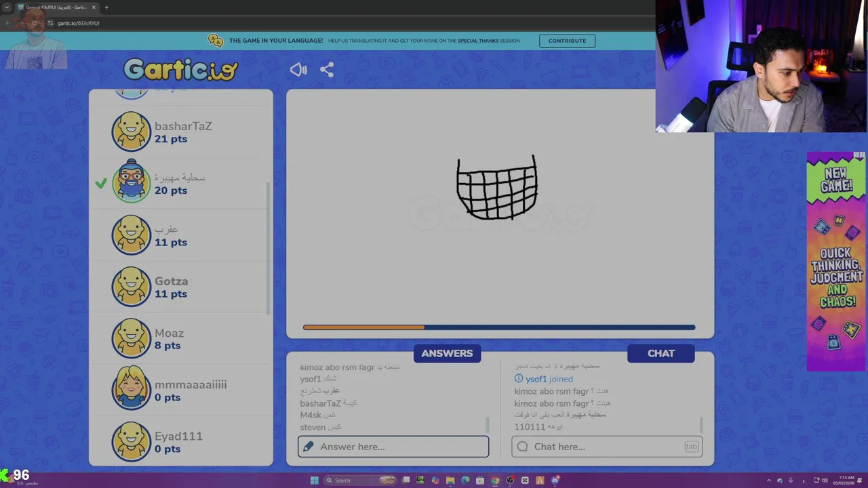Click the player list scrollbar

tap(269, 247)
